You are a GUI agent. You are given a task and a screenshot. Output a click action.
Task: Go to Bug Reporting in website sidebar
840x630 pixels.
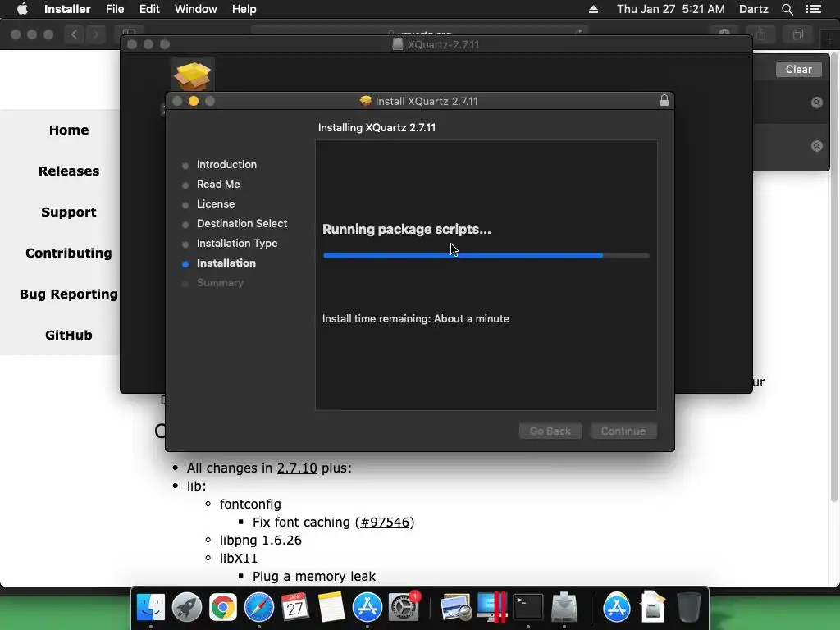click(x=69, y=294)
